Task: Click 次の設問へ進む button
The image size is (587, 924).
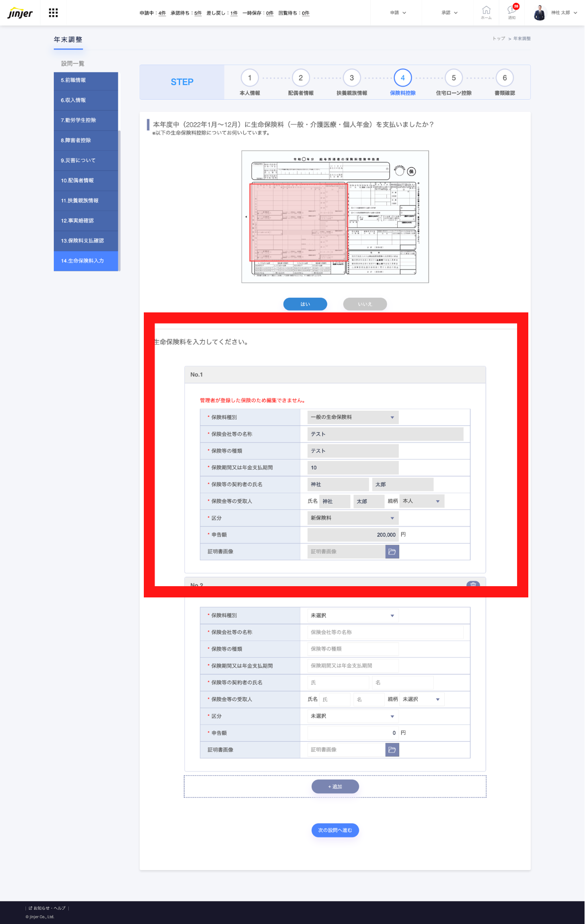Action: pos(335,830)
